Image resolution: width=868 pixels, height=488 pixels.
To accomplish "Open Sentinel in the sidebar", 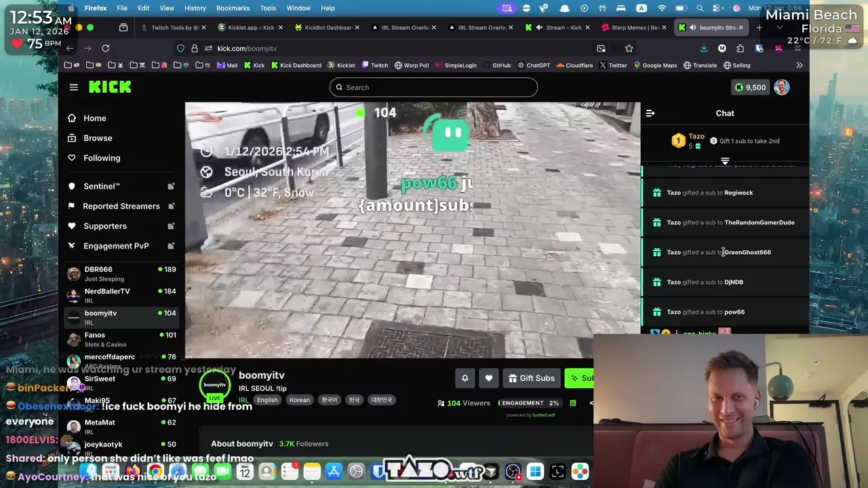I will pyautogui.click(x=102, y=186).
